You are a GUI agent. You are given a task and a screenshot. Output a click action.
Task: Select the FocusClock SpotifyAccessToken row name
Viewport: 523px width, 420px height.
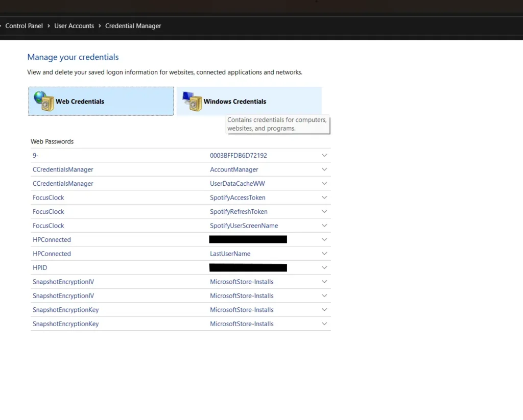(x=49, y=197)
